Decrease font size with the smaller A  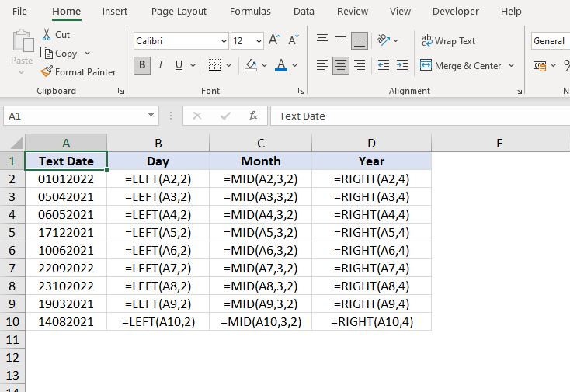click(x=294, y=40)
